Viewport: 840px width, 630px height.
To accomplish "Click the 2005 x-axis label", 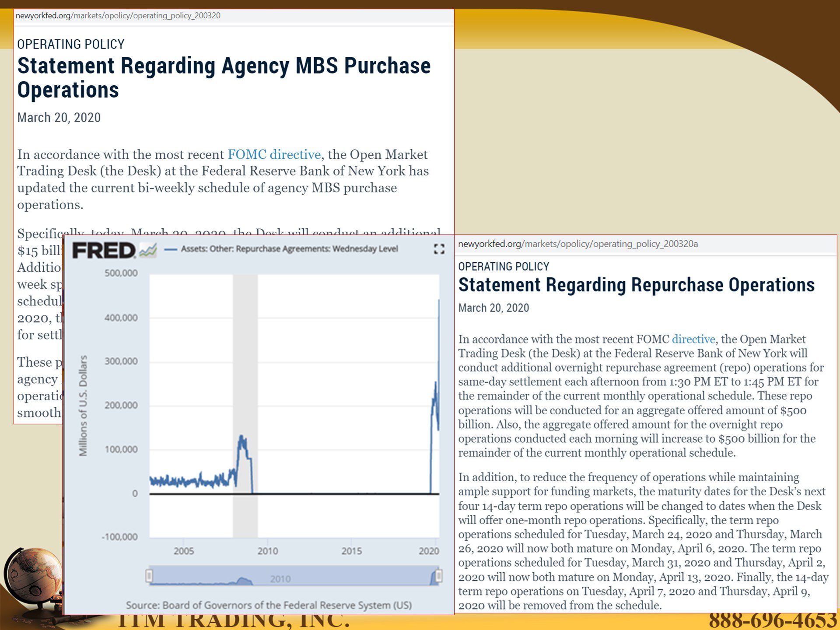I will point(184,551).
